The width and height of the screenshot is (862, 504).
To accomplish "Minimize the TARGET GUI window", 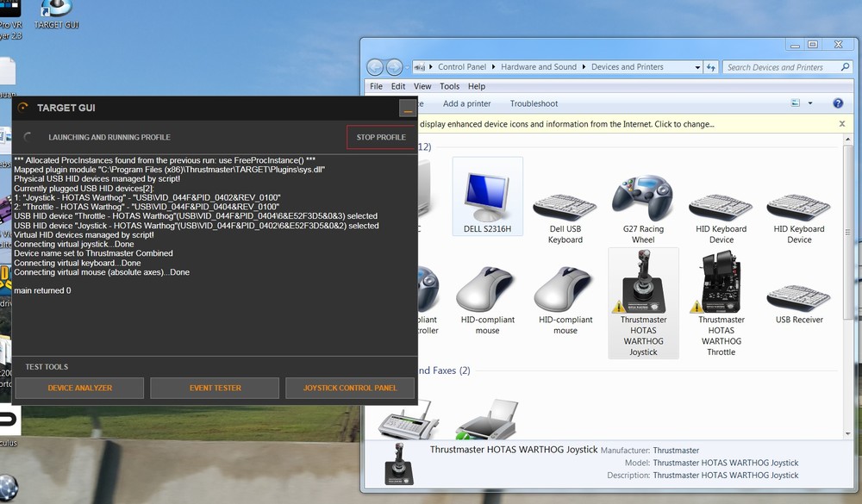I will 408,109.
